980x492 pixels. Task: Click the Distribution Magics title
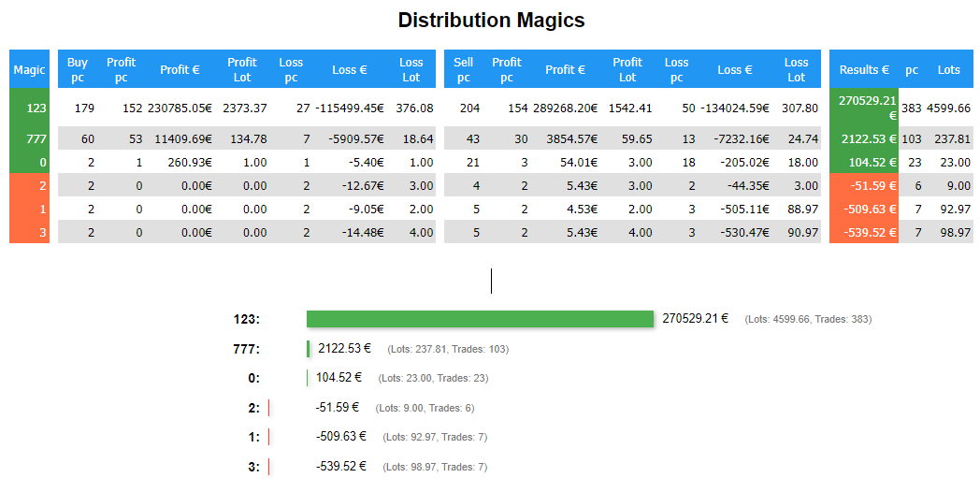[491, 21]
